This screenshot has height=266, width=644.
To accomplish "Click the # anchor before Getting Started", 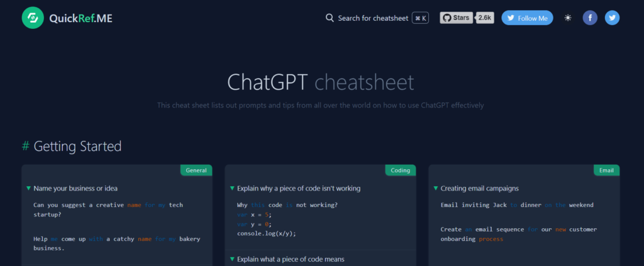I will tap(25, 146).
